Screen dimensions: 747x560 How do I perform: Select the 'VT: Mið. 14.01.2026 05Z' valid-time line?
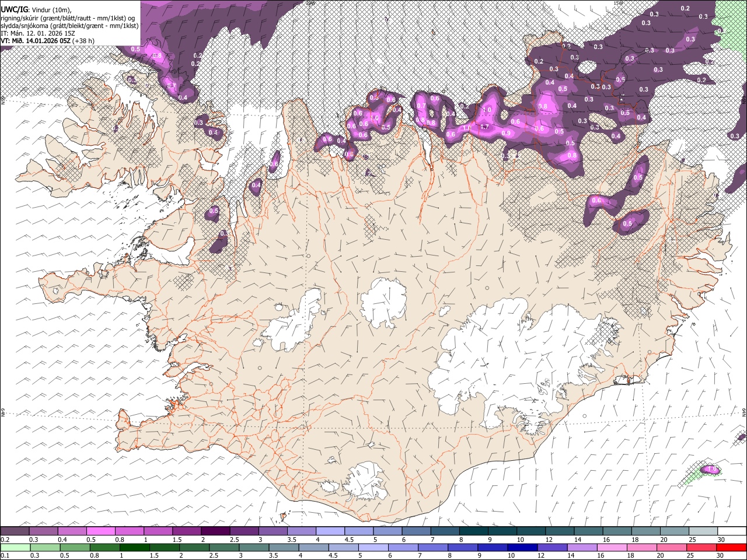click(x=36, y=41)
